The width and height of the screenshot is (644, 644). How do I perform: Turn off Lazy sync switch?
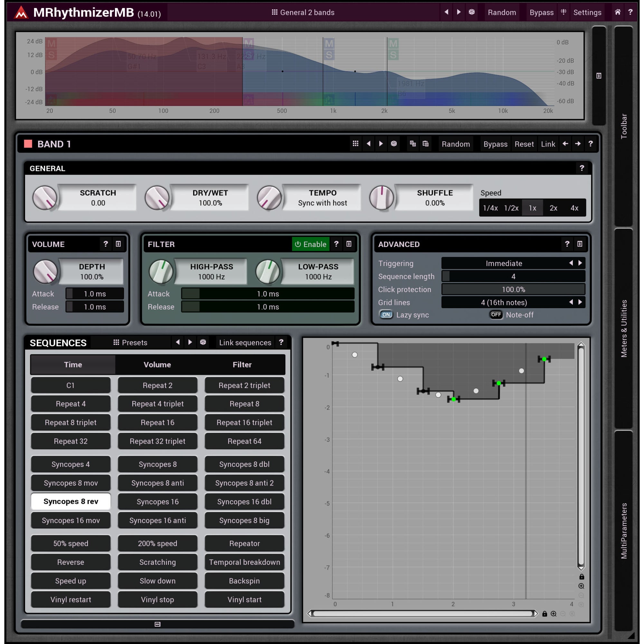click(386, 315)
